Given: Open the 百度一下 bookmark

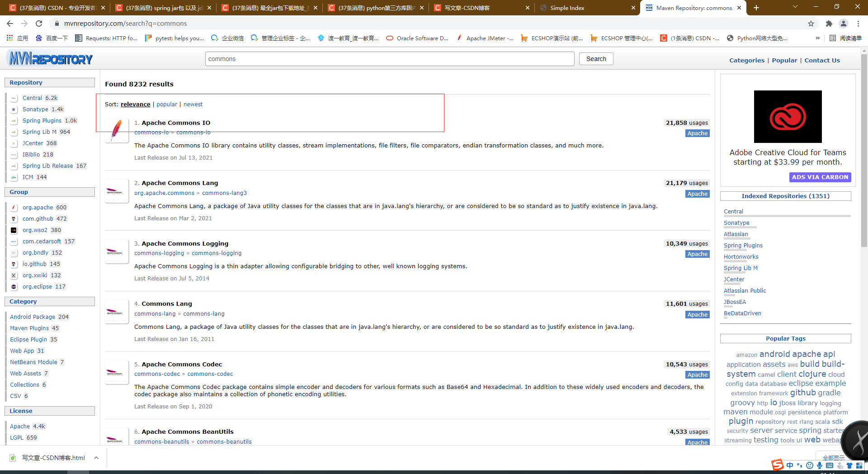Looking at the screenshot, I should point(52,38).
